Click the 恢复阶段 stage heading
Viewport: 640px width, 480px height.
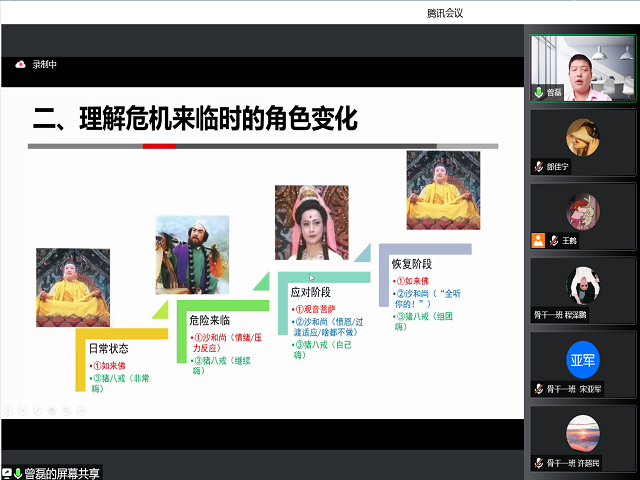click(x=412, y=264)
